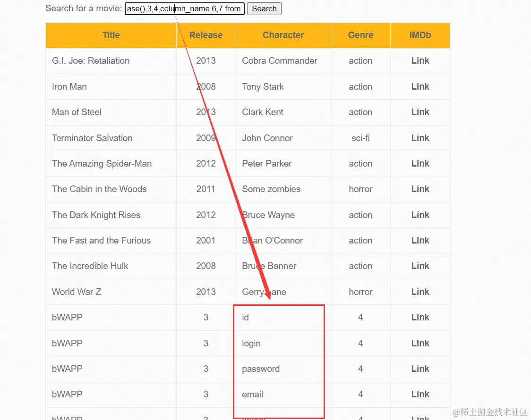Open IMDb Link in the 'email' row
This screenshot has height=420, width=531.
point(420,394)
